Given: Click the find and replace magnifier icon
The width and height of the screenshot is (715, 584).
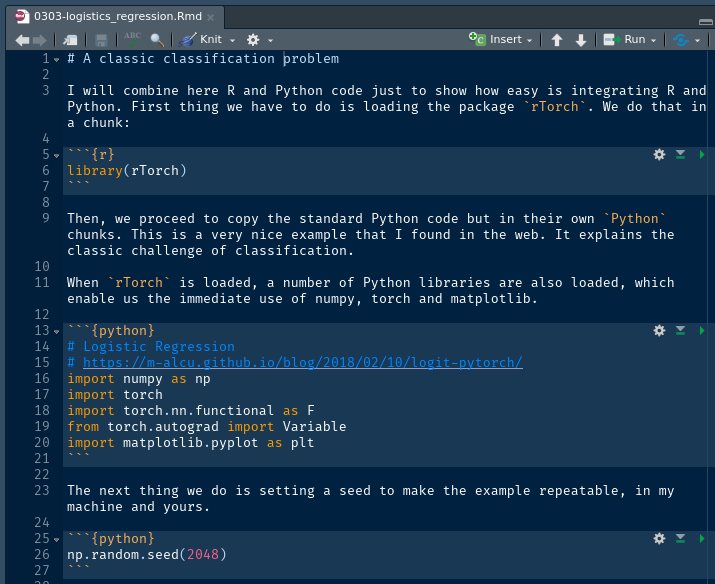Looking at the screenshot, I should pyautogui.click(x=157, y=39).
